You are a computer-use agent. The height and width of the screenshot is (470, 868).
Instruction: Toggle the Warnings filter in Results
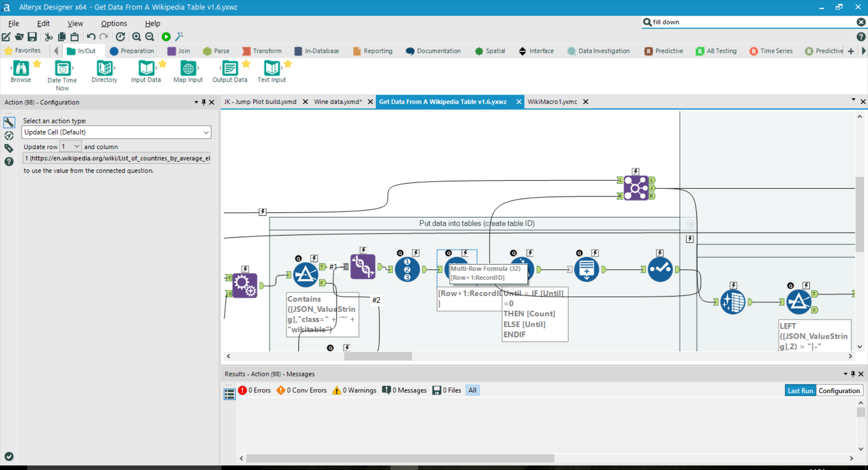tap(354, 390)
